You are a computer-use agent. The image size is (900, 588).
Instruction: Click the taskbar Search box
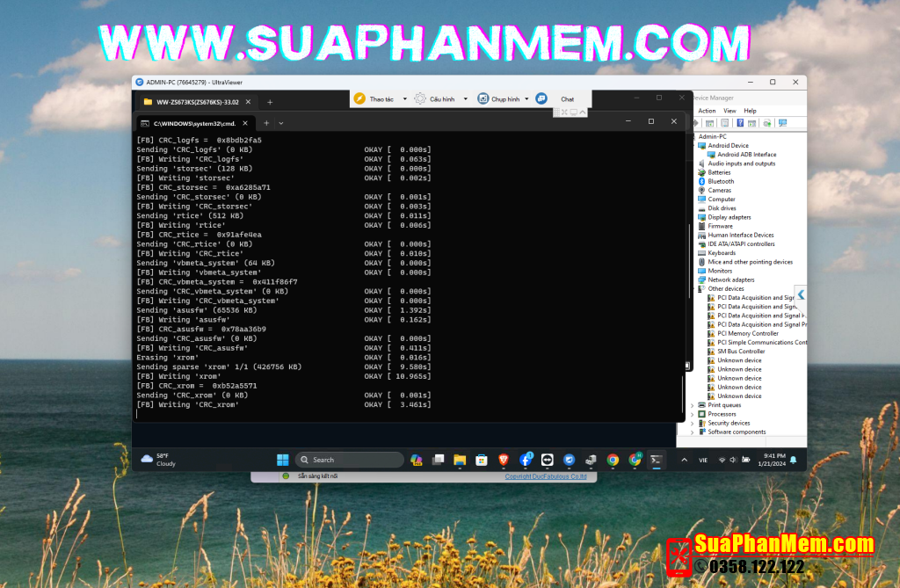coord(349,460)
